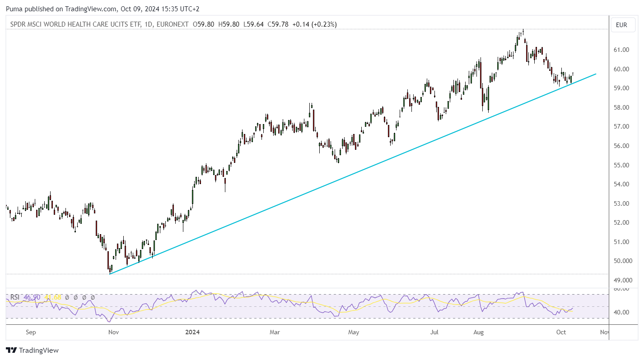This screenshot has width=644, height=360.
Task: Click the RSI indicator label
Action: point(15,297)
